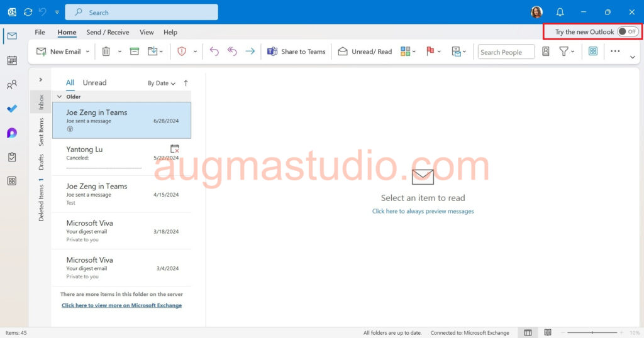The height and width of the screenshot is (338, 644).
Task: Forward the selected email
Action: (x=250, y=52)
